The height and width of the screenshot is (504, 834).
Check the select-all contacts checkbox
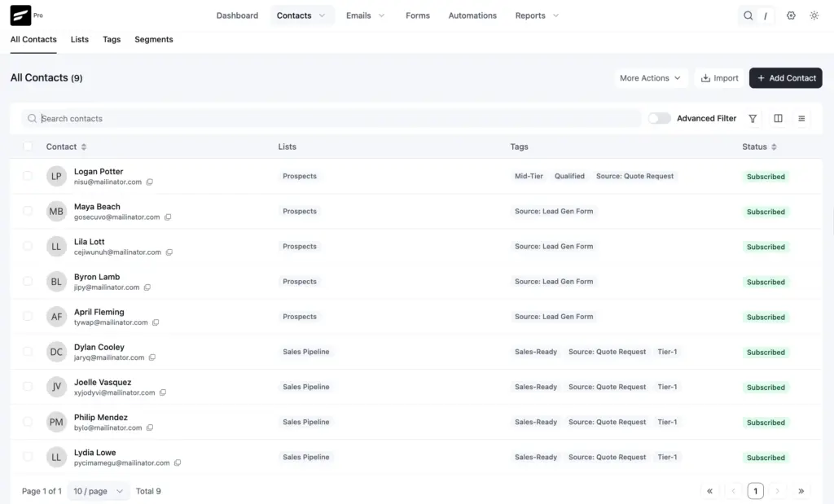pos(28,147)
